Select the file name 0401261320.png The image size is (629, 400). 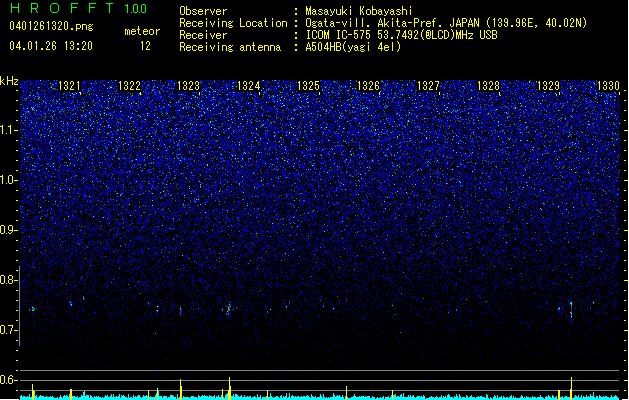coord(51,26)
